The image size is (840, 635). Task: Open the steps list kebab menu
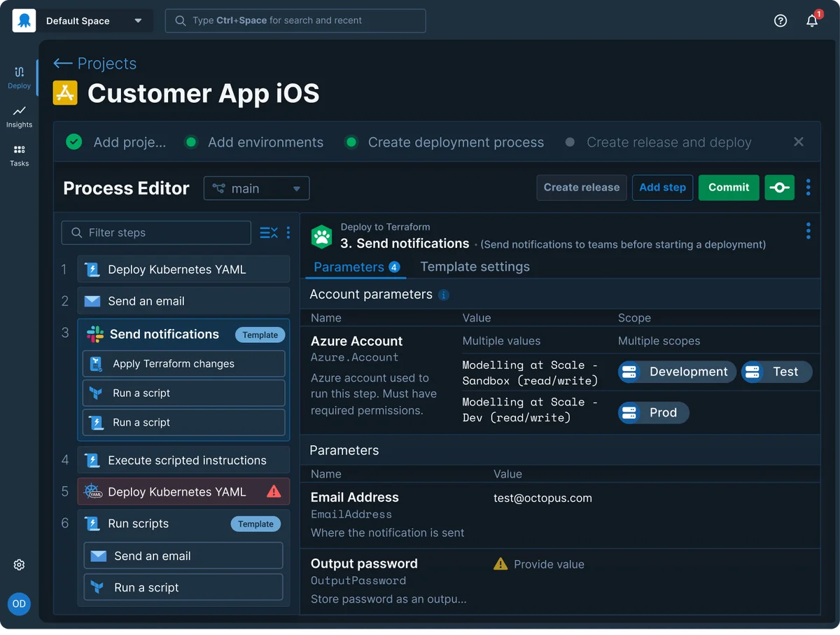tap(288, 232)
